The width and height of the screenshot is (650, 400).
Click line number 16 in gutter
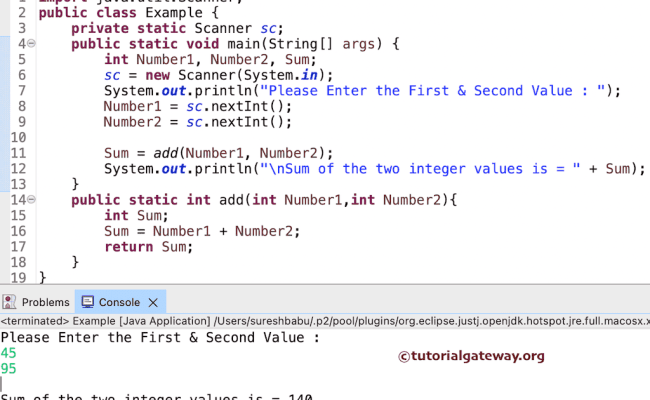(x=18, y=231)
